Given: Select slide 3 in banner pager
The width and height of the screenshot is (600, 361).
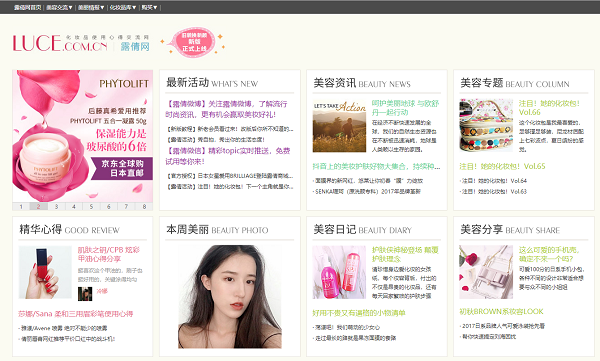Looking at the screenshot, I should click(56, 206).
